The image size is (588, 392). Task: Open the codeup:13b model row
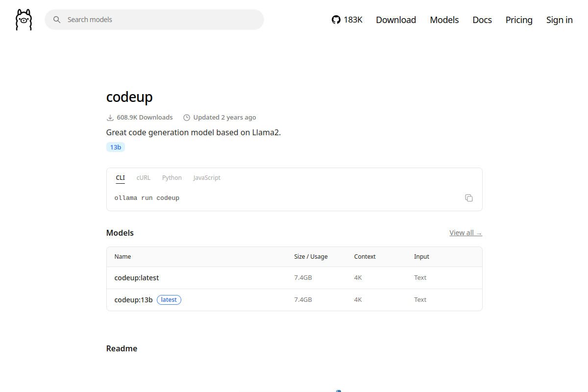[294, 300]
